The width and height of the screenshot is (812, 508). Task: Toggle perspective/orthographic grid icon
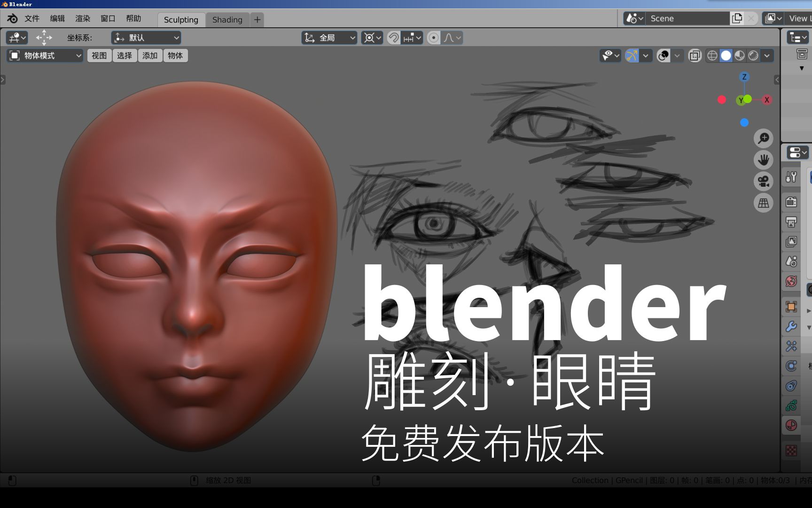point(764,203)
